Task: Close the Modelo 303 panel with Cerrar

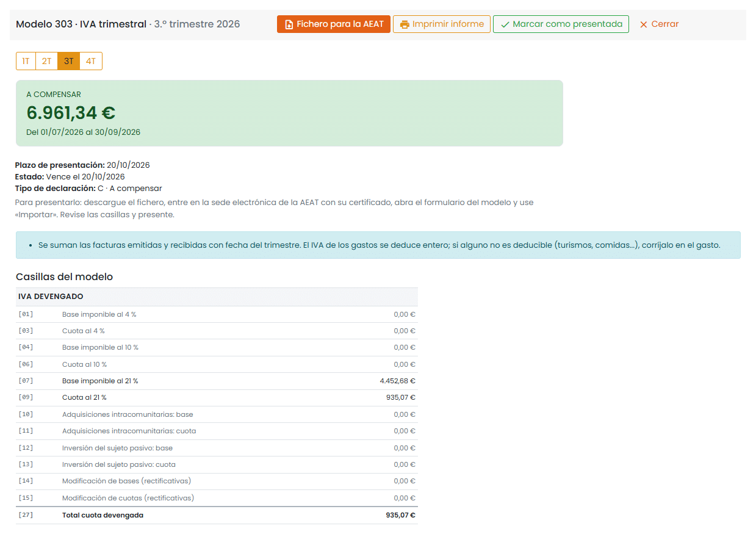Action: [659, 24]
